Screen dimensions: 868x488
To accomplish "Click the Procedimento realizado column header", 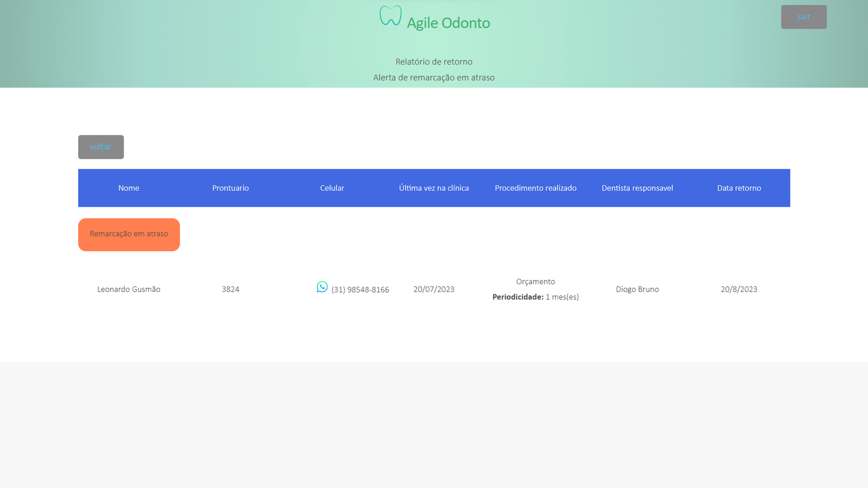I will [535, 188].
